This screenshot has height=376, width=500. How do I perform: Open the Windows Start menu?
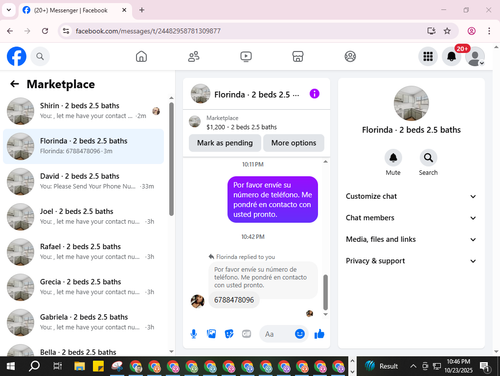11,366
